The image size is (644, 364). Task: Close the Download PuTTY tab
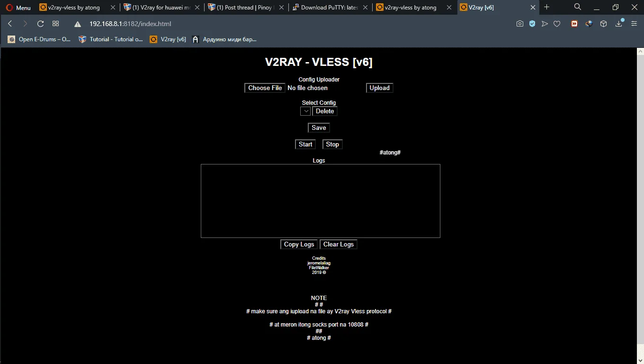364,8
